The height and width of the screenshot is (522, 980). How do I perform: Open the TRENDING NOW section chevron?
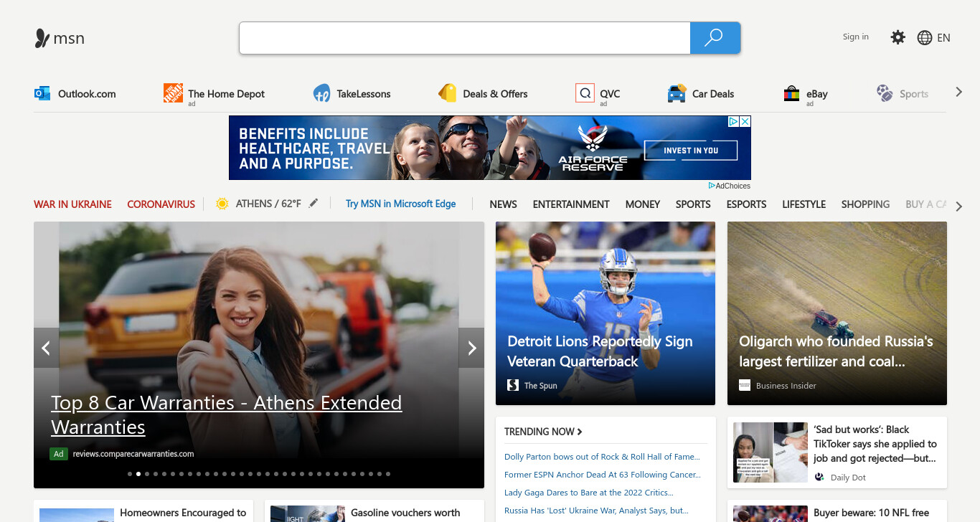pyautogui.click(x=580, y=432)
